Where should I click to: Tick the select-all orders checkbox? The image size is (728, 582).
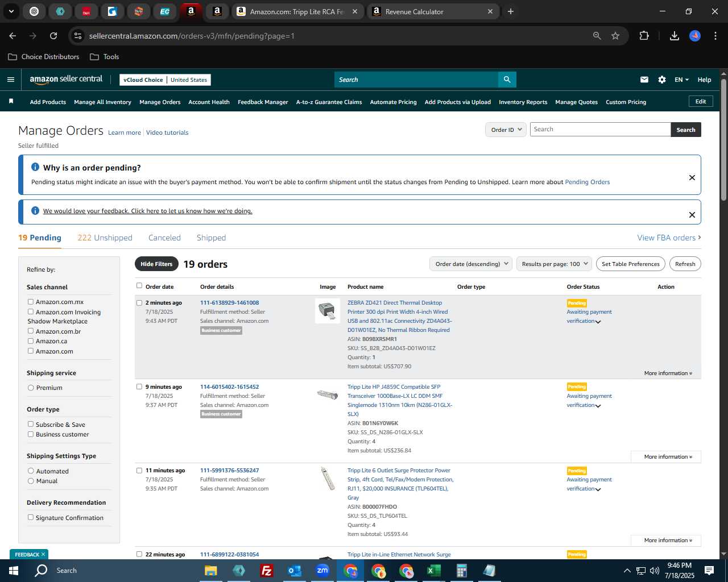point(139,286)
